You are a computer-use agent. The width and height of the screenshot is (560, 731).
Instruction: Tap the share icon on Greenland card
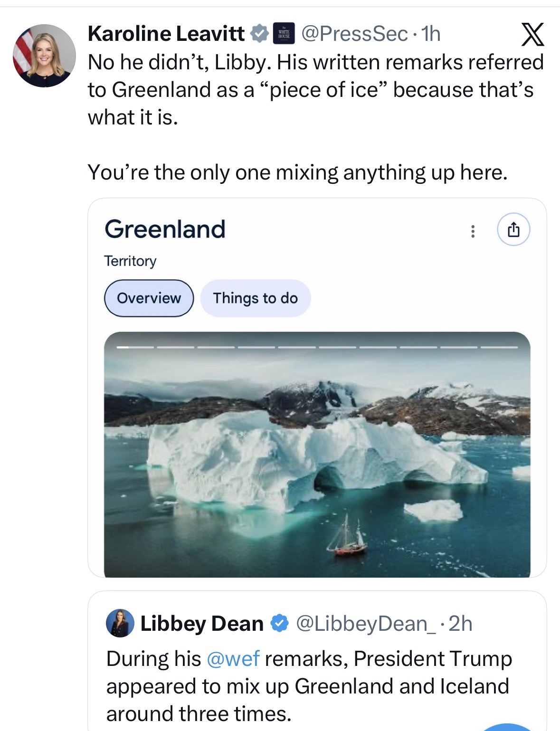(x=513, y=230)
